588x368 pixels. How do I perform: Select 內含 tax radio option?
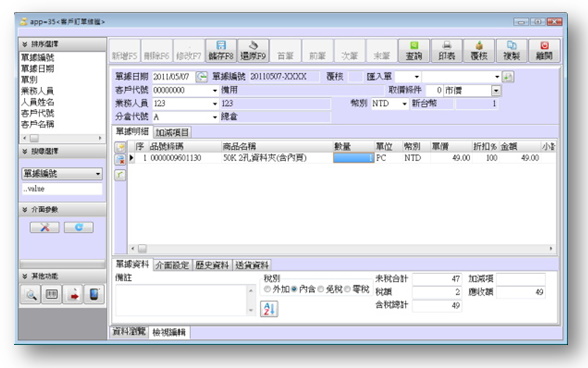[294, 289]
